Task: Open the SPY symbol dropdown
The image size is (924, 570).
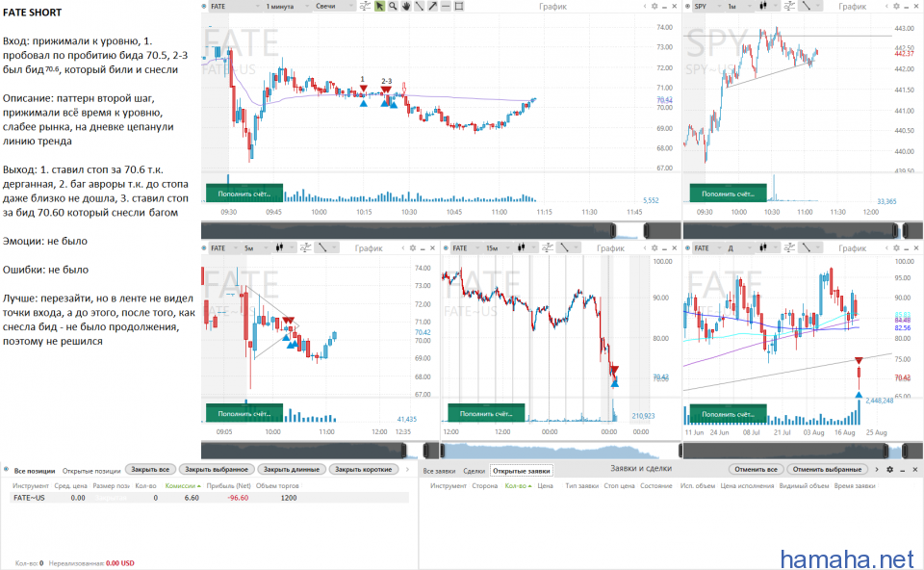Action: click(x=707, y=6)
